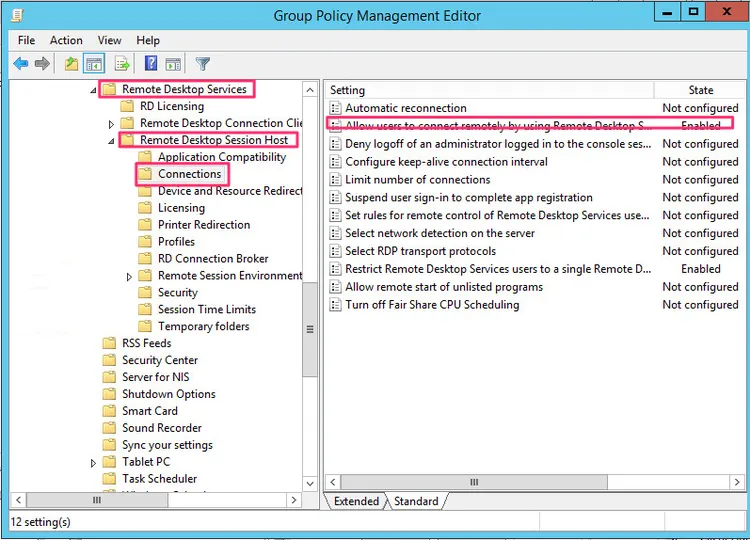Click the Back arrow toolbar icon
The height and width of the screenshot is (540, 750).
click(20, 64)
